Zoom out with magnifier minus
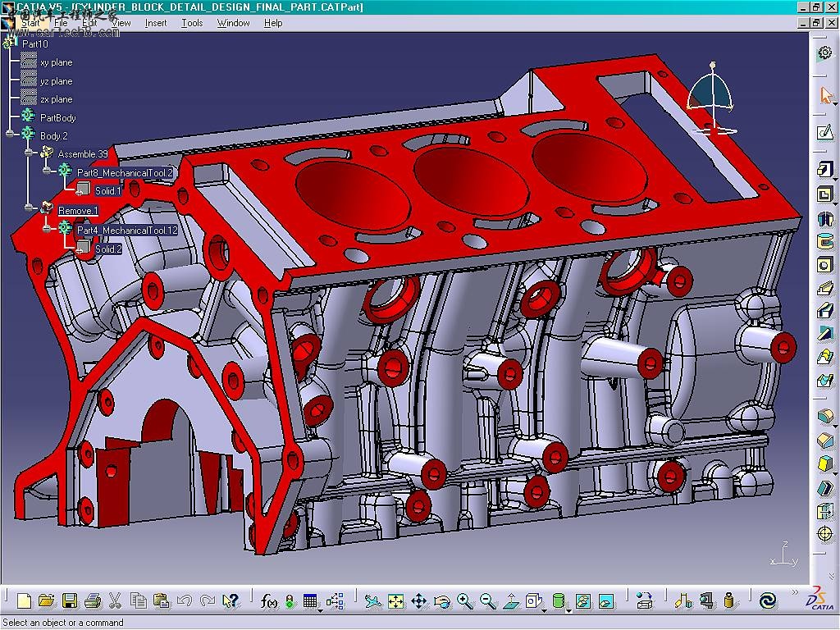 [488, 601]
